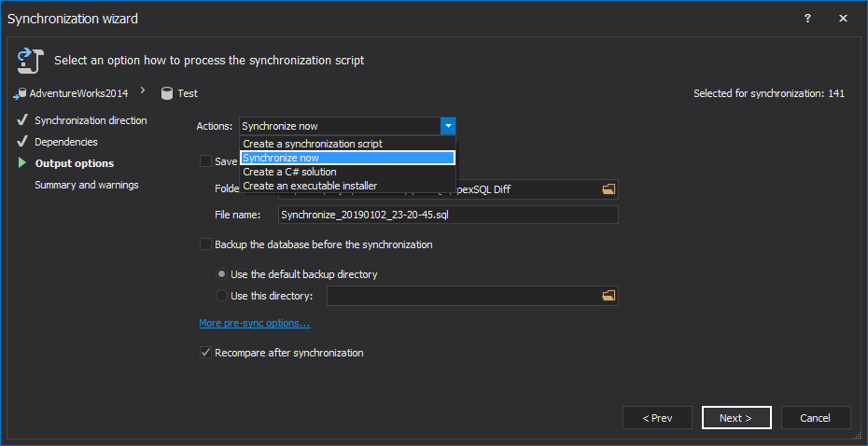The width and height of the screenshot is (868, 446).
Task: Browse for backup directory using folder icon
Action: [609, 296]
